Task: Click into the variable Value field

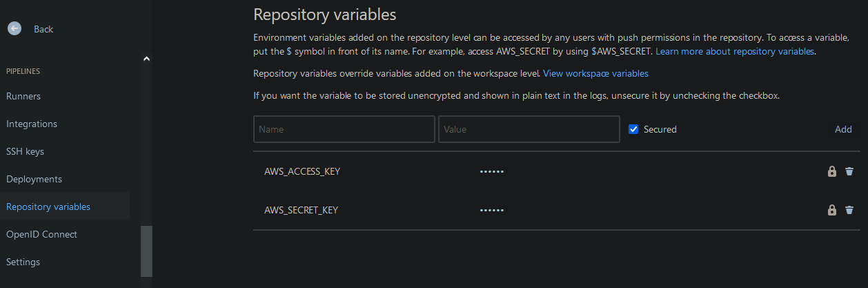Action: (529, 129)
